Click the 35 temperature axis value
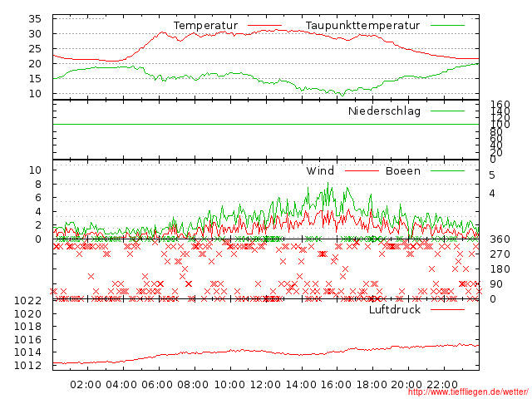 click(35, 18)
